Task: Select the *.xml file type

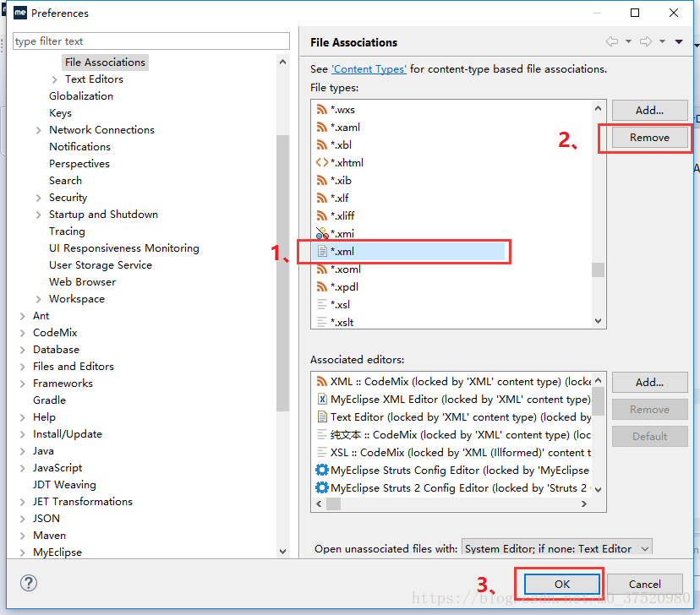Action: click(x=408, y=252)
